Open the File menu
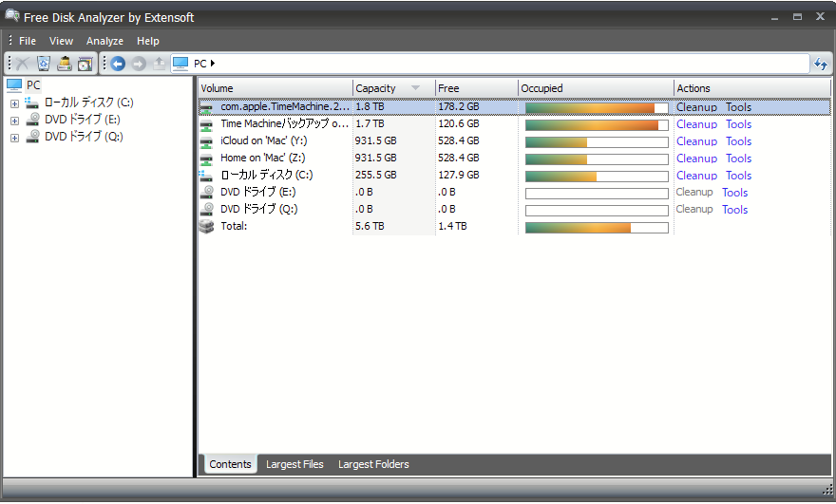Screen dimensions: 836x504 coord(28,41)
